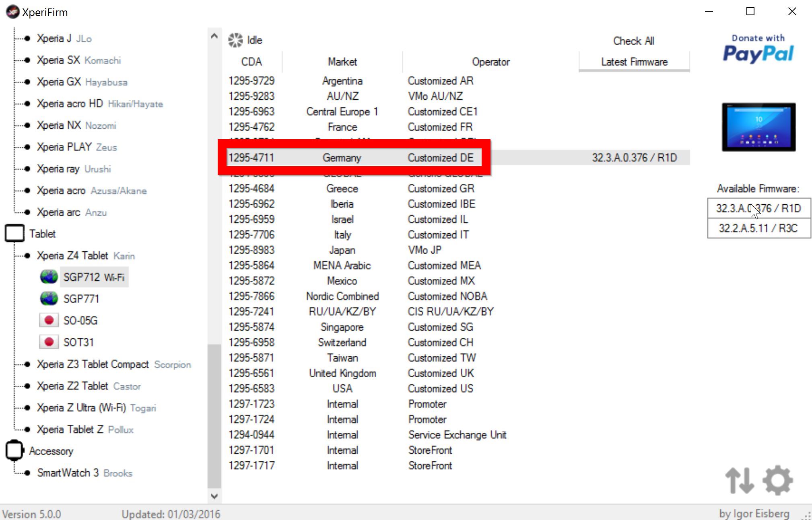Select Xperia Z4 Tablet Karin node
Viewport: 812px width, 520px height.
86,256
